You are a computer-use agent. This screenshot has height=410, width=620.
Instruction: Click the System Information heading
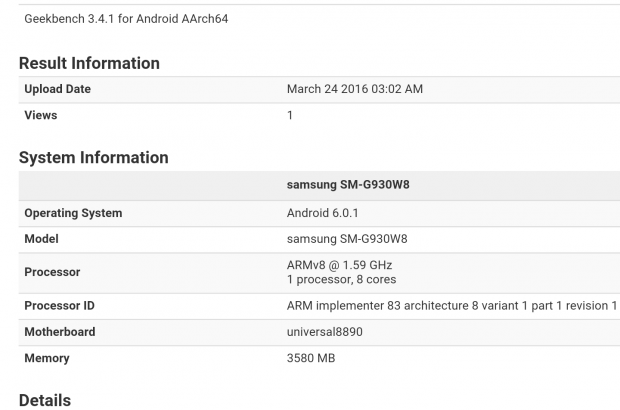pos(93,157)
